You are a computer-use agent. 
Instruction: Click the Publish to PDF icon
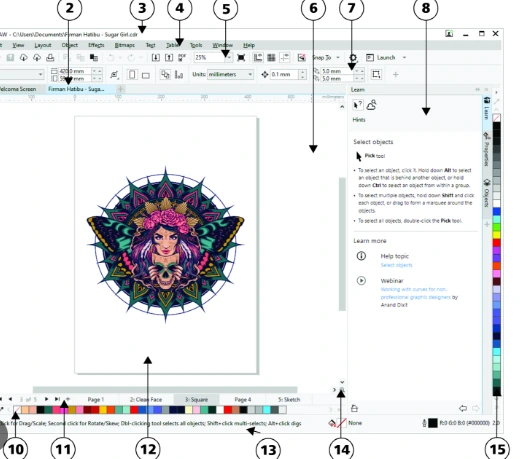click(x=182, y=58)
